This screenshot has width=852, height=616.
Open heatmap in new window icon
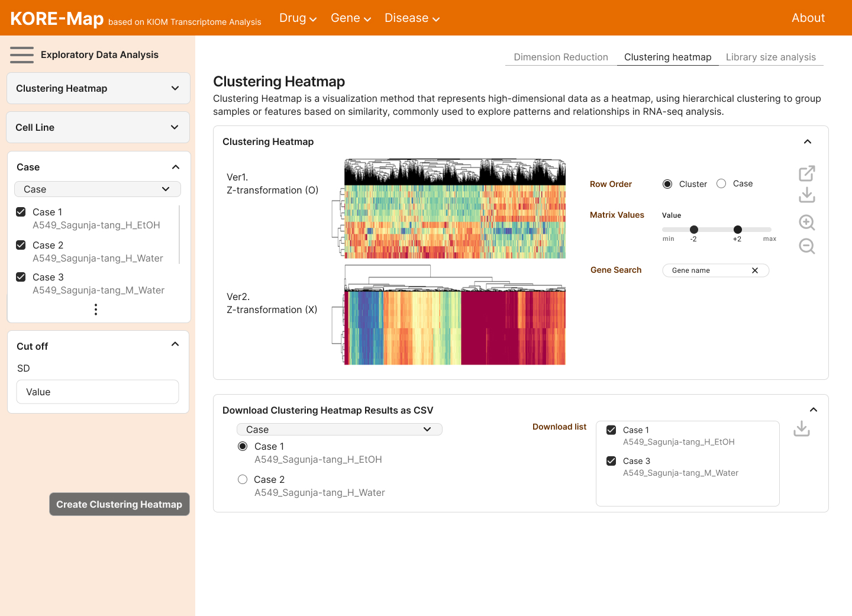coord(807,173)
